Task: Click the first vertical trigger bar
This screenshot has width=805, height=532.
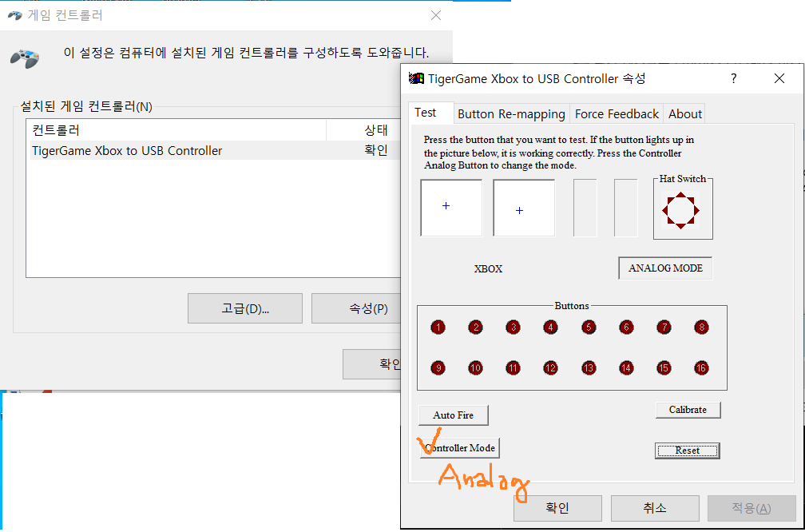Action: (585, 208)
